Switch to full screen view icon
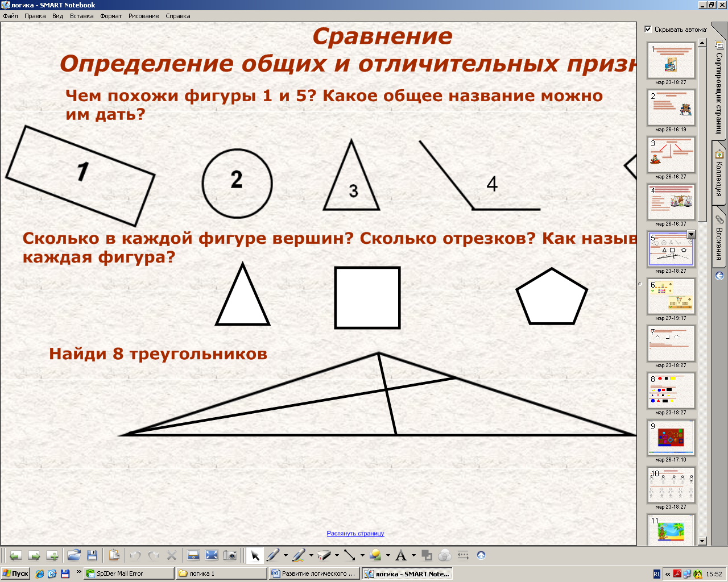Image resolution: width=728 pixels, height=582 pixels. (x=212, y=555)
